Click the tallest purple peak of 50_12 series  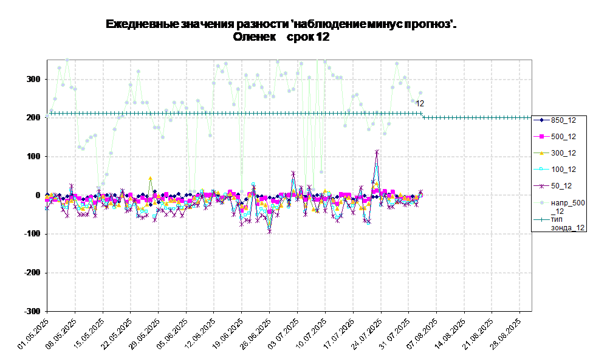tap(377, 152)
